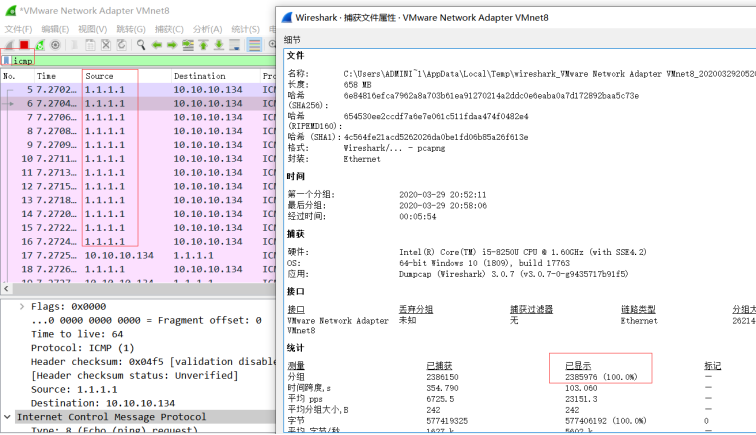The width and height of the screenshot is (756, 435).
Task: Open Find Packet magnifier icon
Action: [x=141, y=45]
